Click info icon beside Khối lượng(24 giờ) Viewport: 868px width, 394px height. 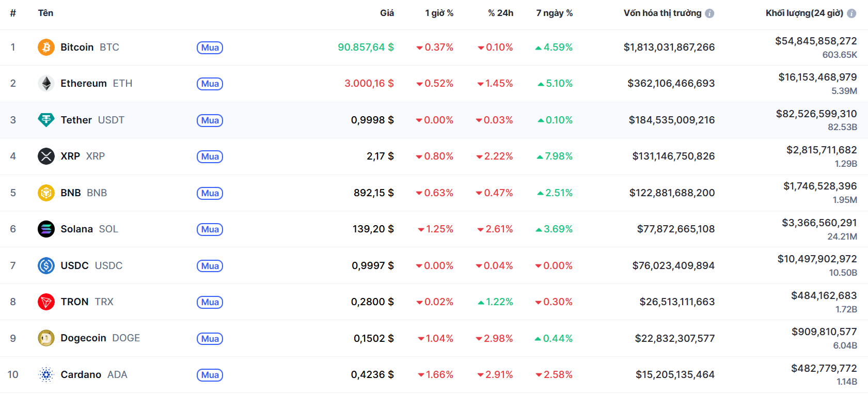point(851,13)
